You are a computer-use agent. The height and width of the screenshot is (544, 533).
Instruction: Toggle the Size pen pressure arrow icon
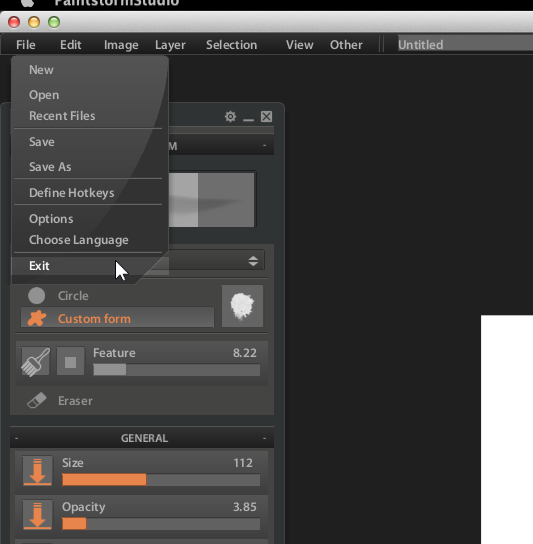(37, 471)
